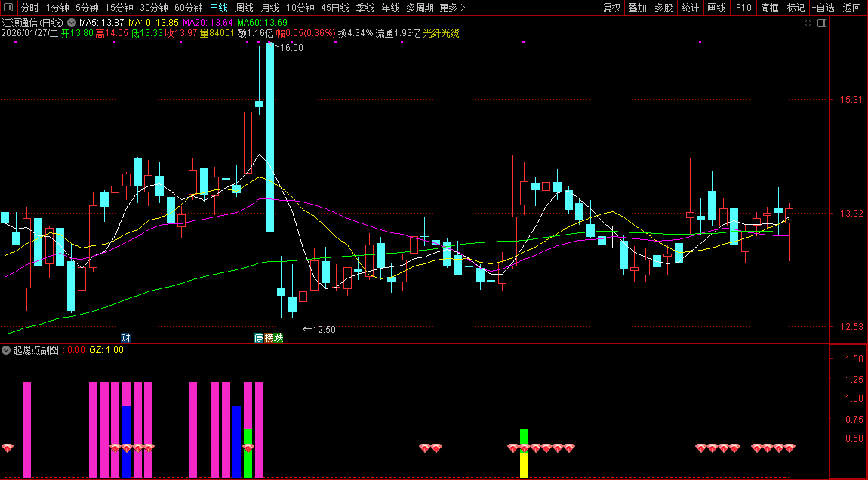Select the 30分钟 period tab
Image resolution: width=868 pixels, height=480 pixels.
click(154, 8)
